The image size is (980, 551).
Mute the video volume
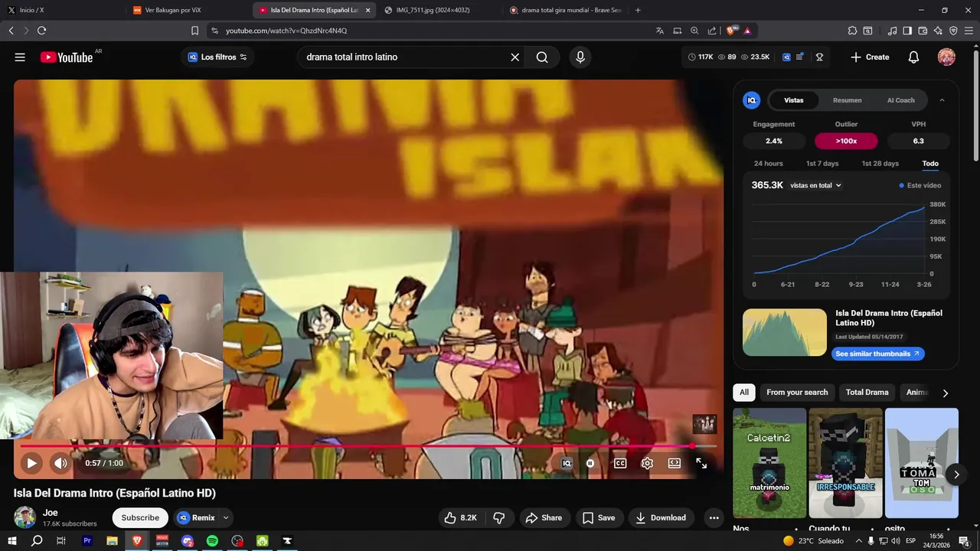coord(60,463)
